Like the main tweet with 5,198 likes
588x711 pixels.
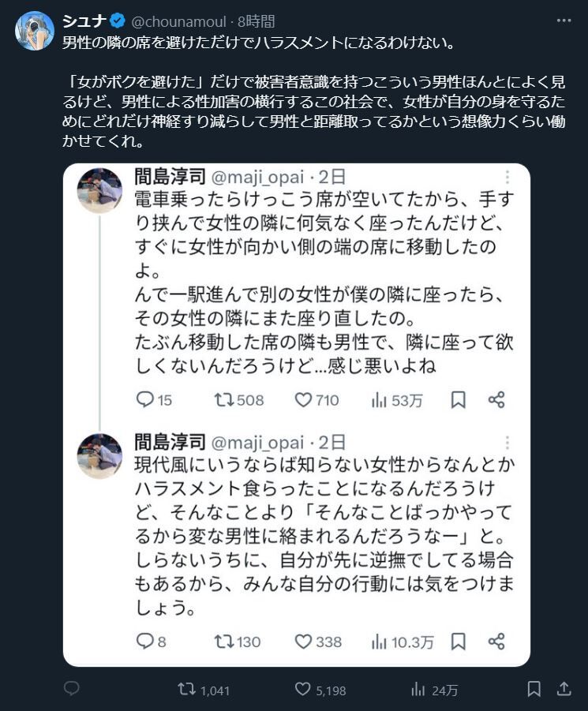303,689
